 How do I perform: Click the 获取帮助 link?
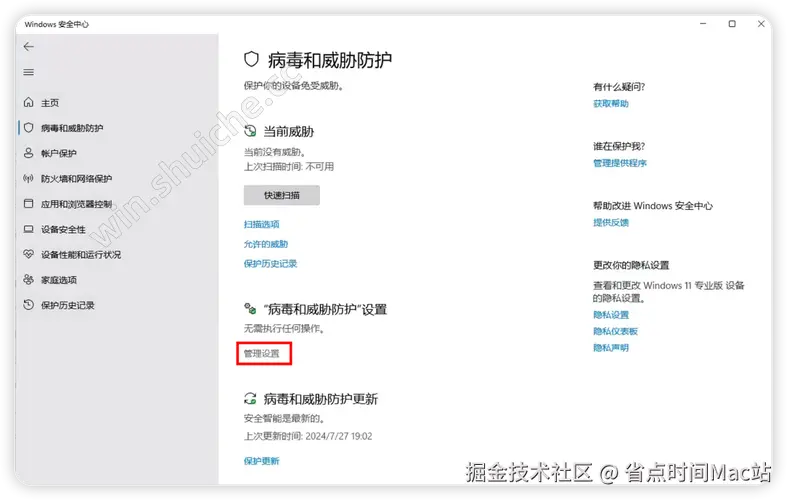tap(611, 103)
